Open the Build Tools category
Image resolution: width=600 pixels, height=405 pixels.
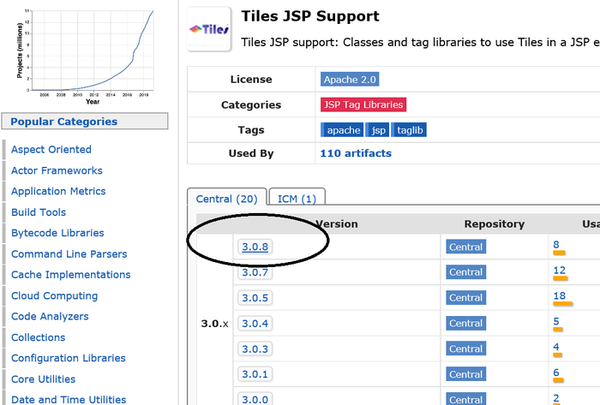(x=39, y=212)
